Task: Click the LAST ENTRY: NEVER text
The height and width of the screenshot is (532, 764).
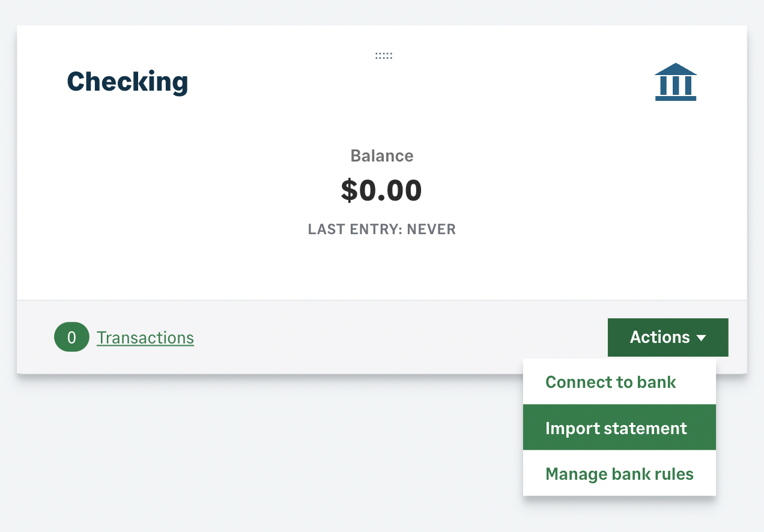Action: (382, 229)
